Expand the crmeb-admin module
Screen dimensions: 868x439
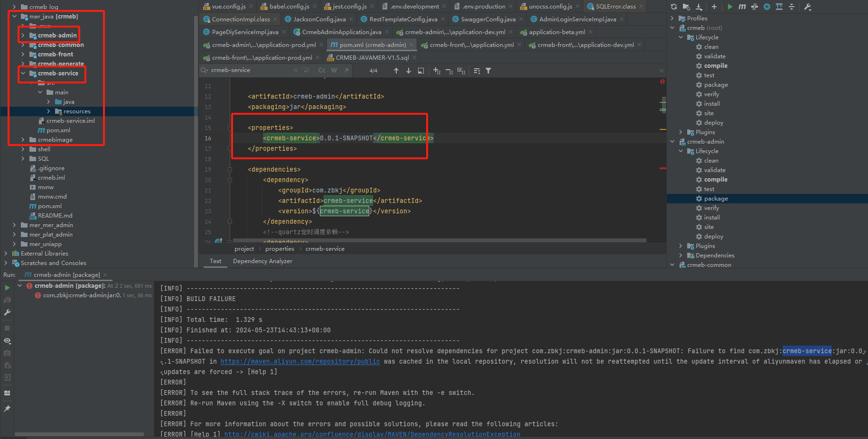(x=23, y=35)
